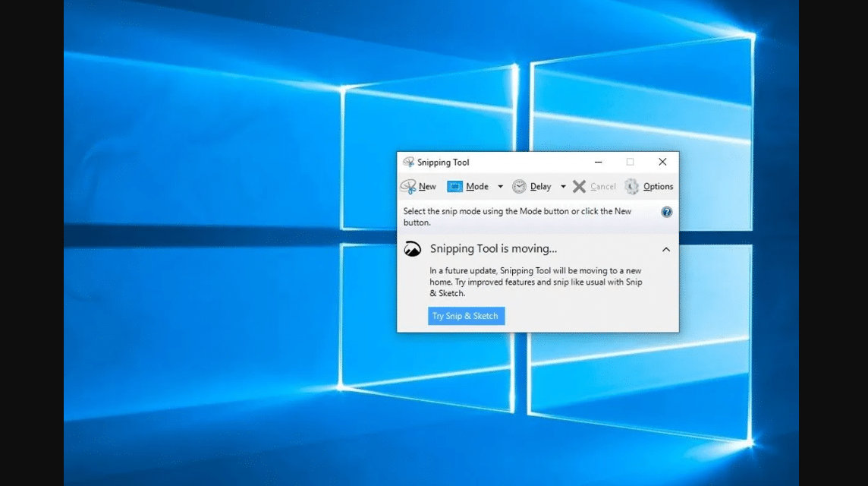This screenshot has width=868, height=486.
Task: Click the Delay clock button
Action: 531,187
